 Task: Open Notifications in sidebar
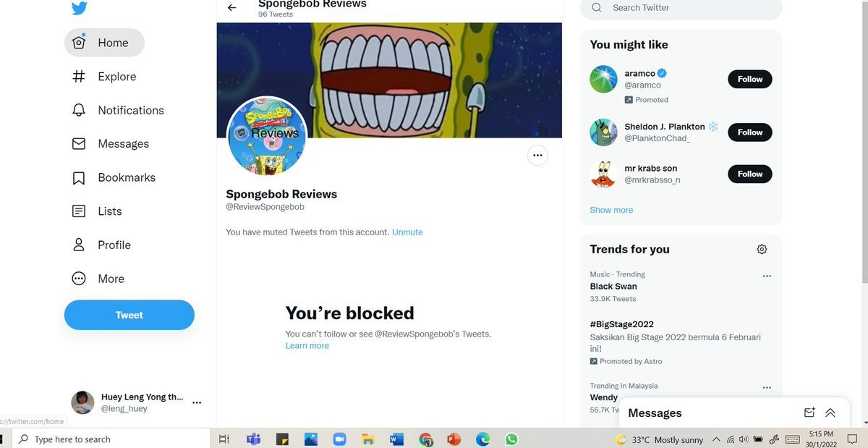pos(118,110)
